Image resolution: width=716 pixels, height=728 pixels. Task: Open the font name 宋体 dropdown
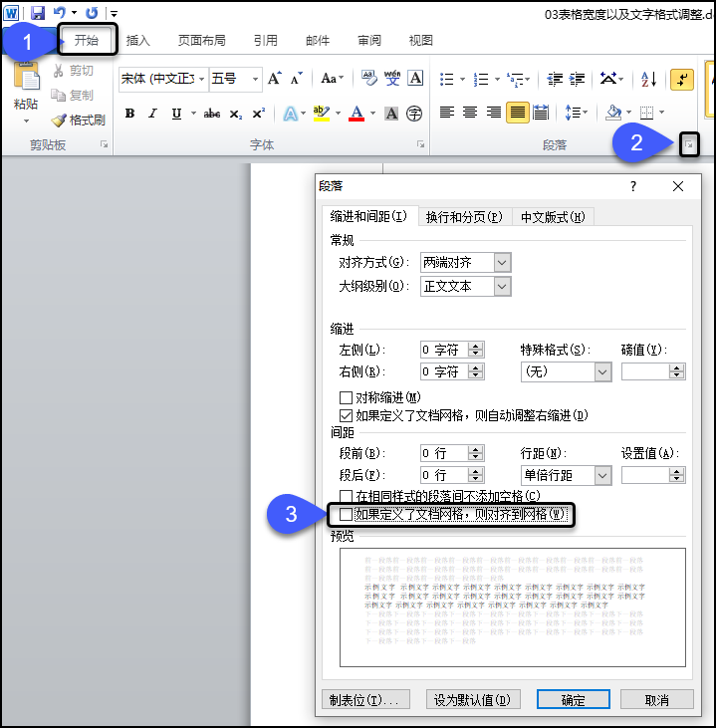click(201, 79)
